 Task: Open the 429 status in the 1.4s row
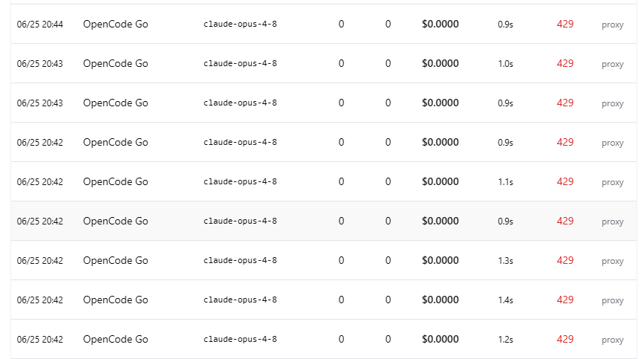pos(565,300)
